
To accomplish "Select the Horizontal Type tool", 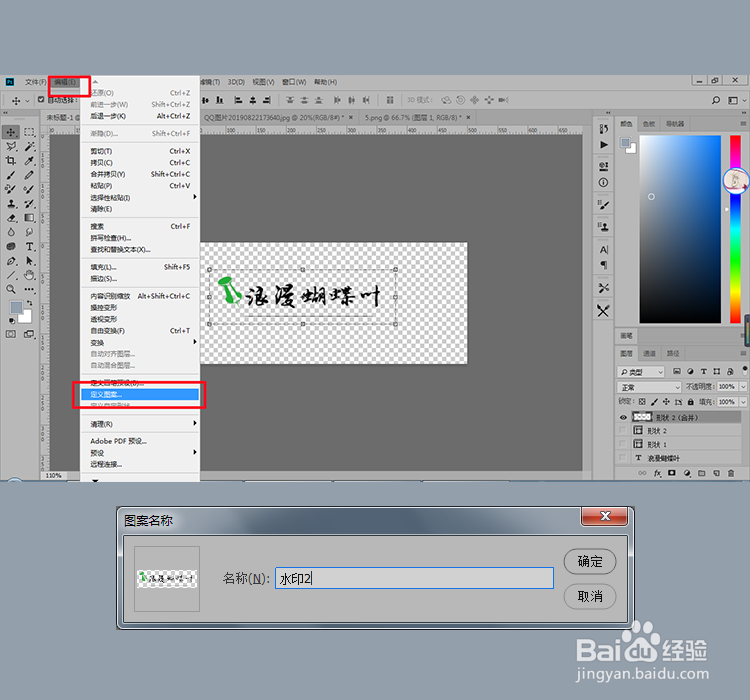I will [29, 247].
